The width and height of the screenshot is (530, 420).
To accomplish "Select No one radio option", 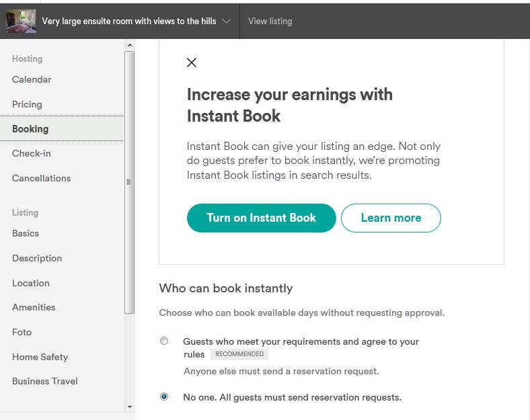I will (x=164, y=397).
